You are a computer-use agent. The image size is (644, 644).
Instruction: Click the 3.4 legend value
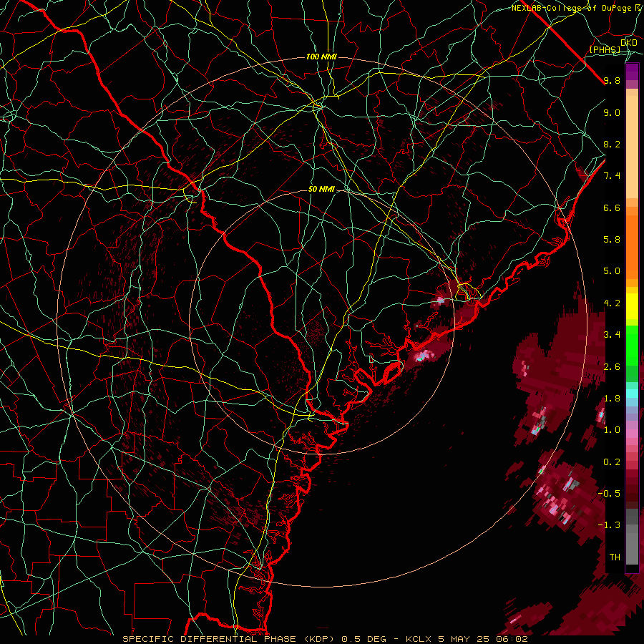click(x=612, y=335)
